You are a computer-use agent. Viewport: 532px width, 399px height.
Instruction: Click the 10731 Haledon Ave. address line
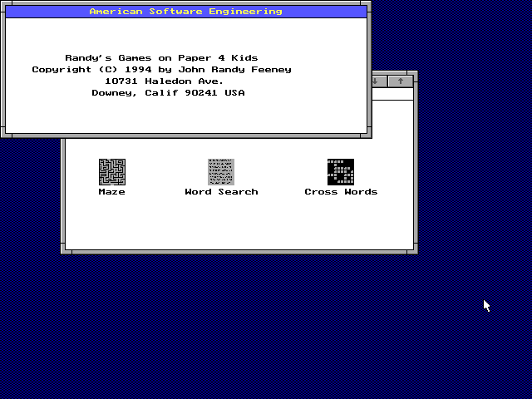tap(165, 81)
